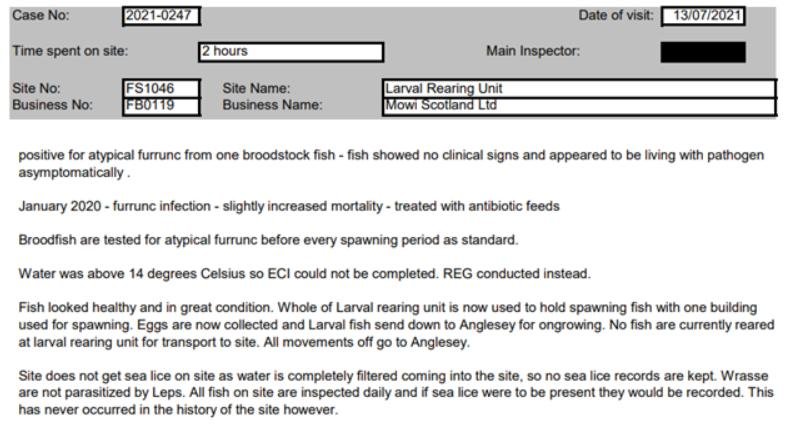Image resolution: width=800 pixels, height=435 pixels.
Task: Click the Time spent on site field
Action: pyautogui.click(x=290, y=51)
